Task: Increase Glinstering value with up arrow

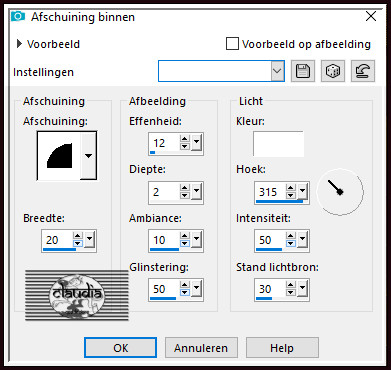Action: (185, 284)
